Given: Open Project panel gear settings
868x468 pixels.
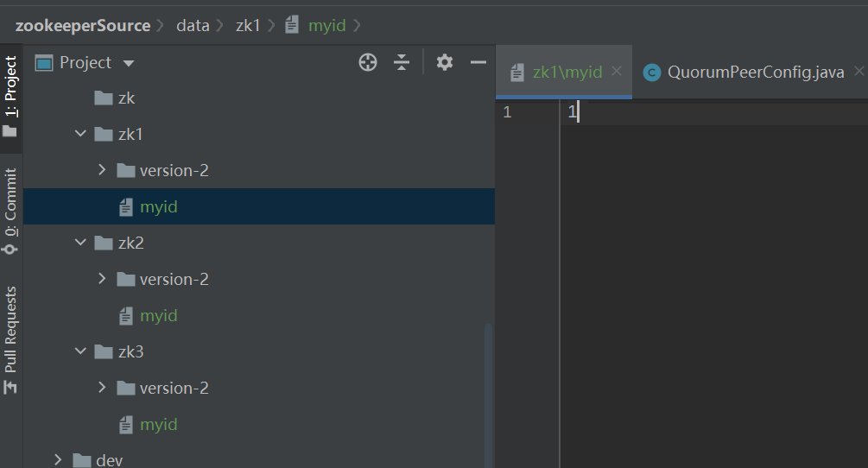Looking at the screenshot, I should click(x=445, y=62).
